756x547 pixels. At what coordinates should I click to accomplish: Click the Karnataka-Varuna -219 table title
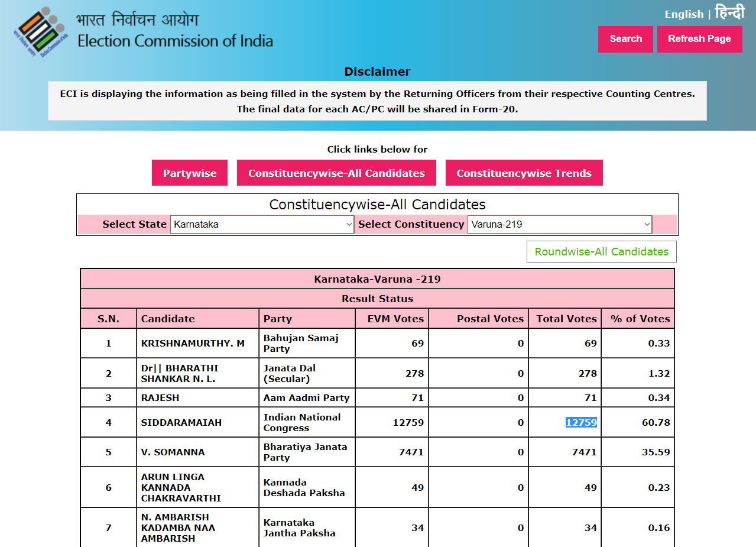point(377,279)
